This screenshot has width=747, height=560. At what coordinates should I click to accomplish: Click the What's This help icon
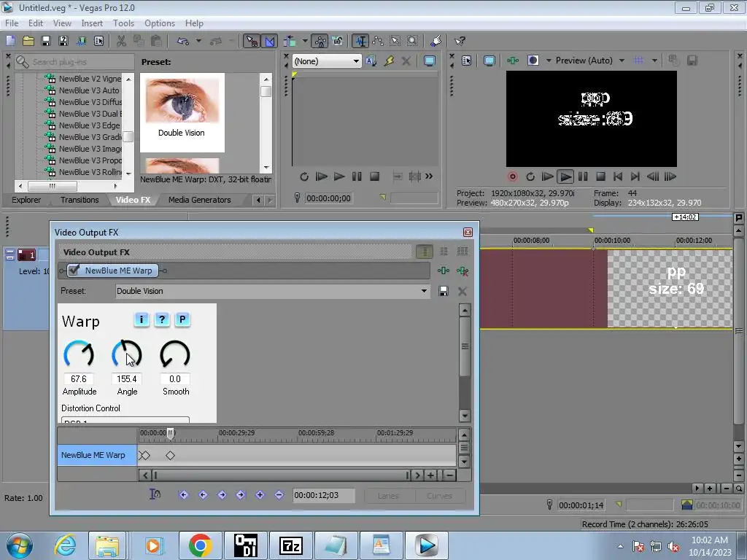460,41
